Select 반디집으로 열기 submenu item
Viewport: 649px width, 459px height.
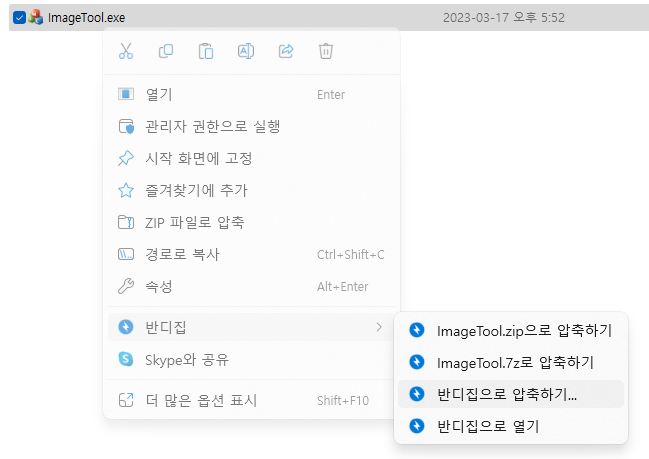(511, 426)
